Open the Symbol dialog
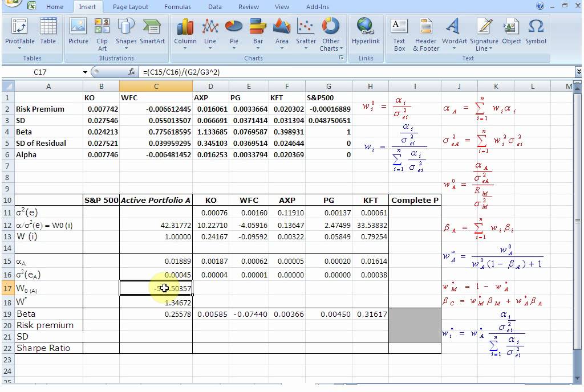The width and height of the screenshot is (584, 392). (x=536, y=32)
